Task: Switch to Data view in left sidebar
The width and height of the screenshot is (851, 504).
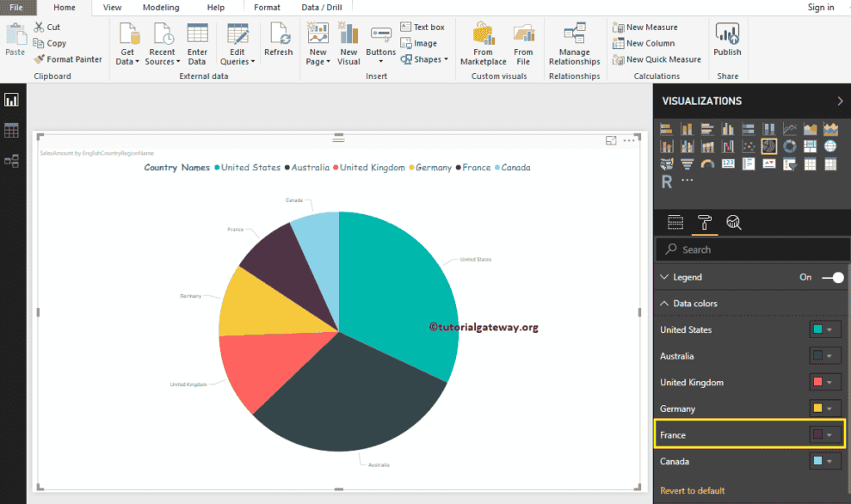Action: [13, 129]
